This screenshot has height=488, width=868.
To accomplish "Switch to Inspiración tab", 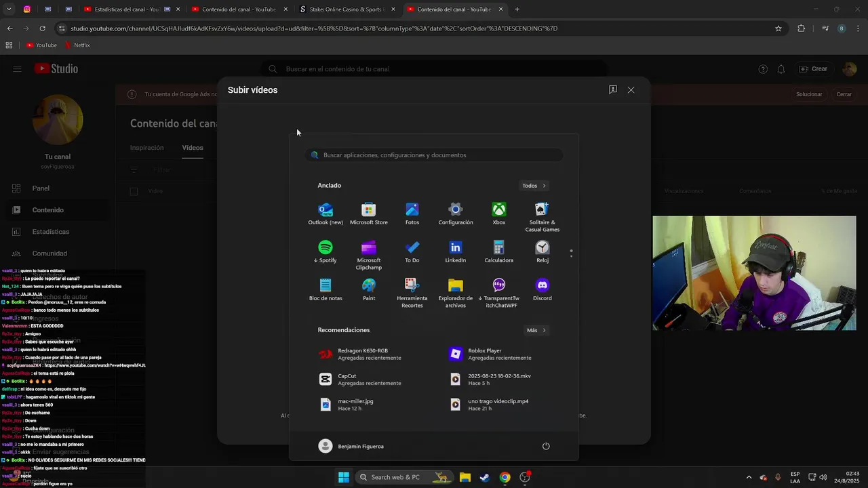I will [147, 148].
